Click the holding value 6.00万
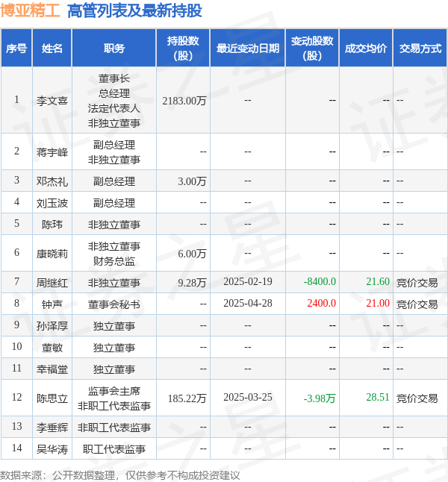The image size is (448, 482). point(192,254)
